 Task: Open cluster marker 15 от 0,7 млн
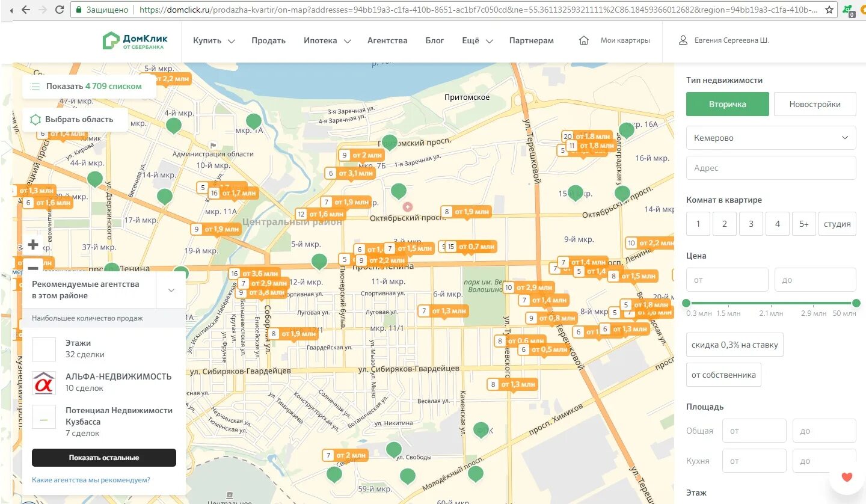pos(471,247)
